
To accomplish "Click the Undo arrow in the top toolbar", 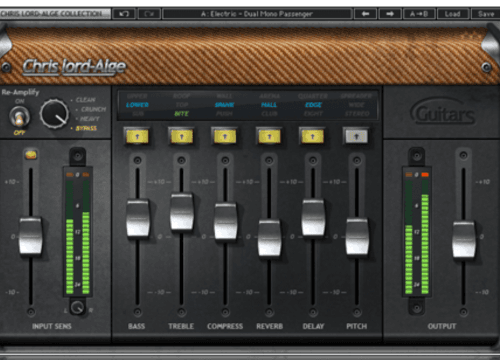I will [x=124, y=14].
